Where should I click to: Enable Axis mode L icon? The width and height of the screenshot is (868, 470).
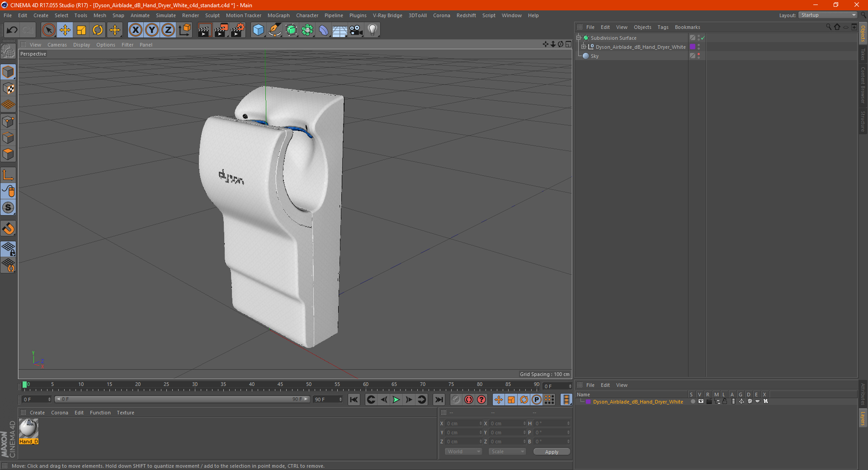(8, 175)
